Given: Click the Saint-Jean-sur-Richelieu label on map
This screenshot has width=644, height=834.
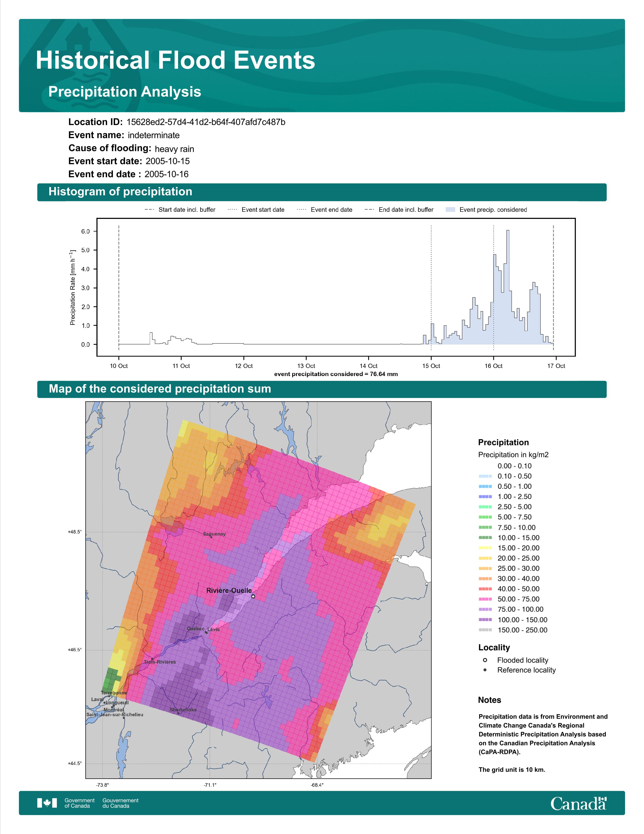Looking at the screenshot, I should 115,714.
